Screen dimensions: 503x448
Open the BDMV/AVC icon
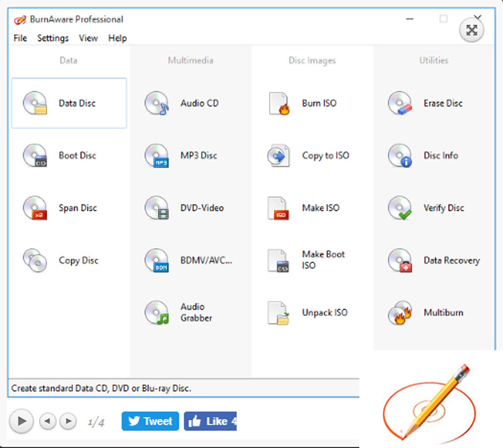point(157,260)
